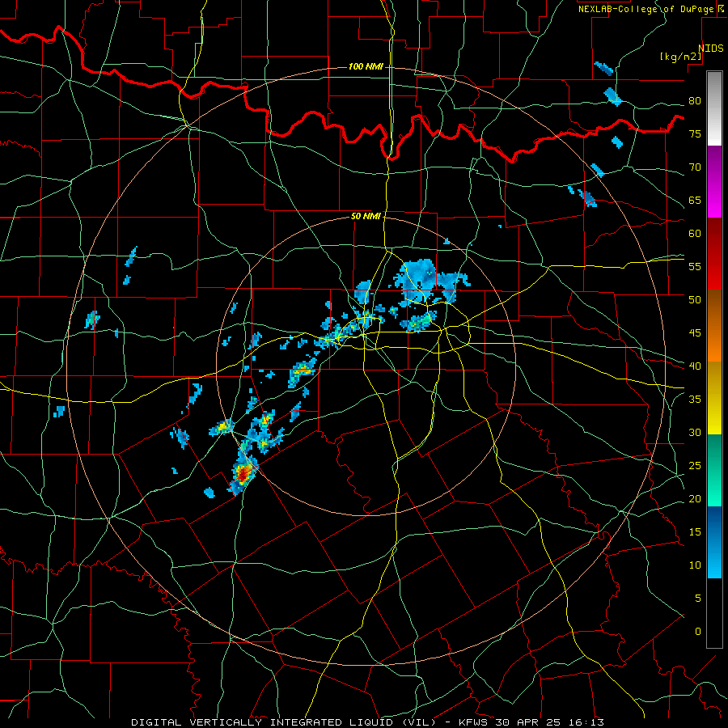The image size is (728, 728).
Task: Click the 50 value on the VIL scale
Action: (695, 300)
